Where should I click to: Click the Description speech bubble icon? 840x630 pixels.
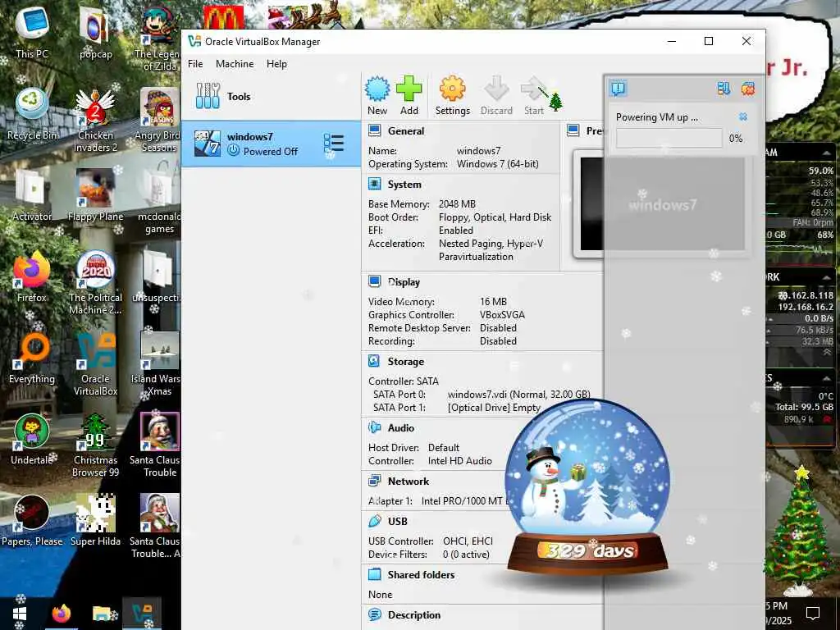pyautogui.click(x=374, y=614)
